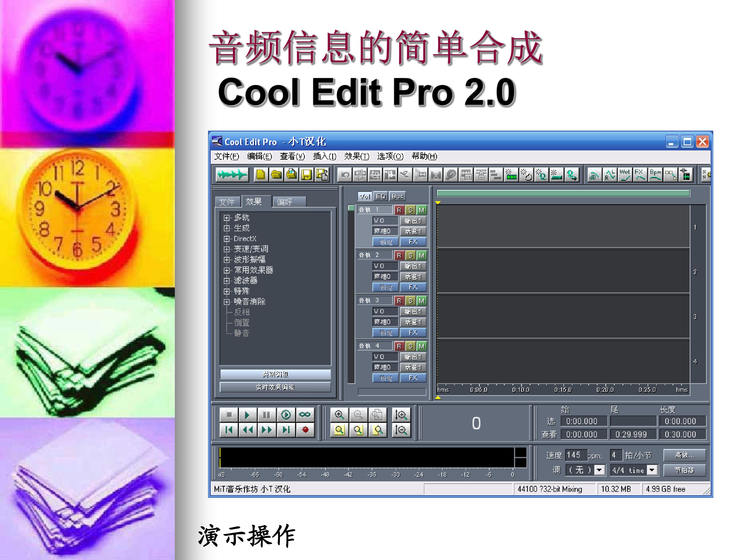This screenshot has height=560, width=747.
Task: Jump to the beginning with transport button
Action: click(229, 430)
